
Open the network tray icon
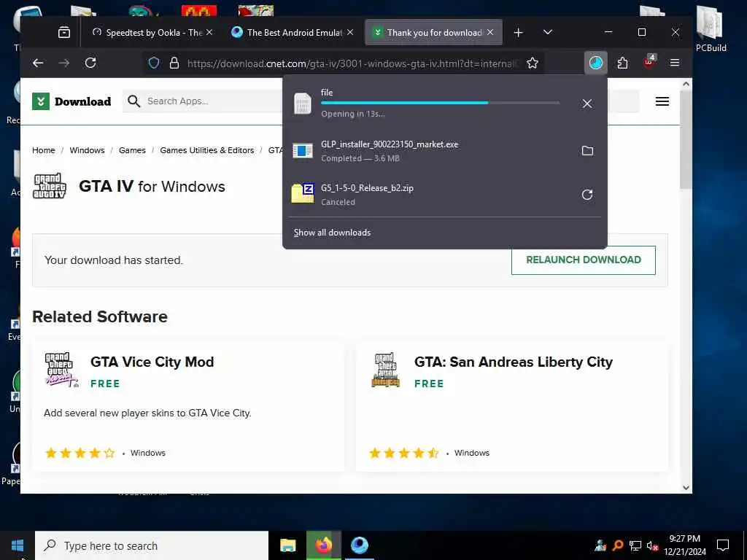click(x=635, y=545)
